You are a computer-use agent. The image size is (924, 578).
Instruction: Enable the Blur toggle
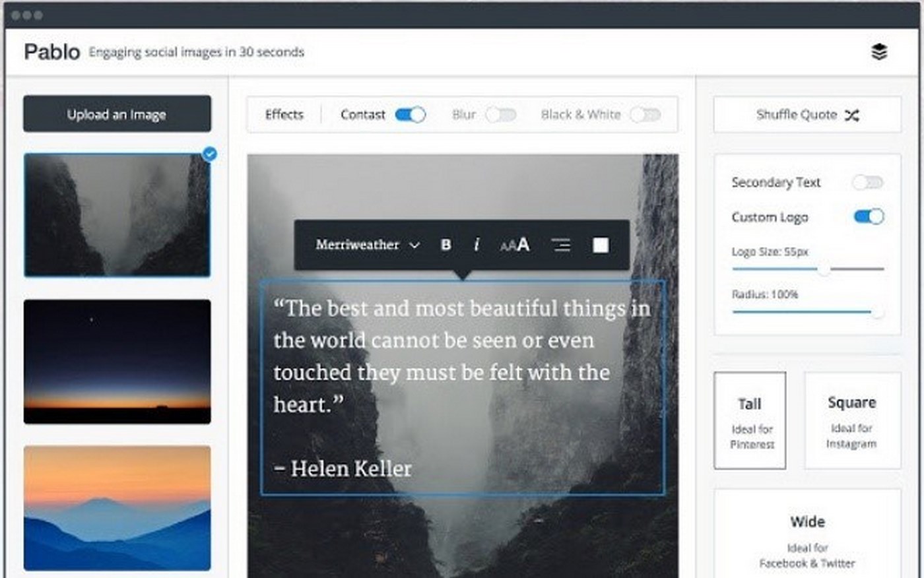point(501,115)
